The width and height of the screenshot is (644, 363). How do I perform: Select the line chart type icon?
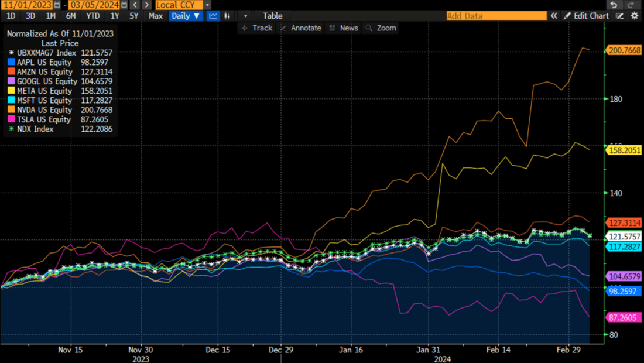point(213,16)
